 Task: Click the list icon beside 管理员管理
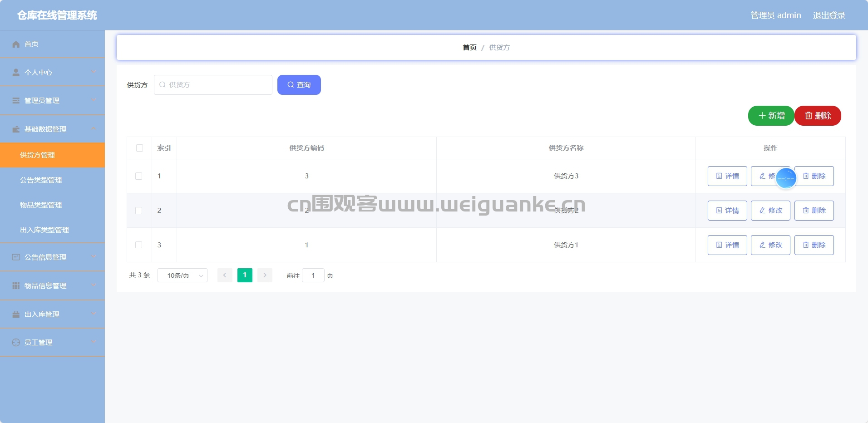point(16,100)
